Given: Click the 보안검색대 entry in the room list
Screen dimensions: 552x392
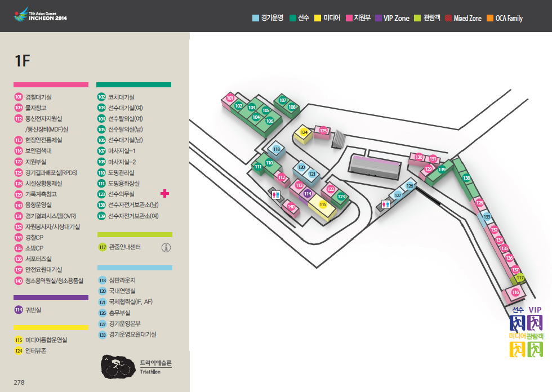Looking at the screenshot, I should [x=33, y=150].
